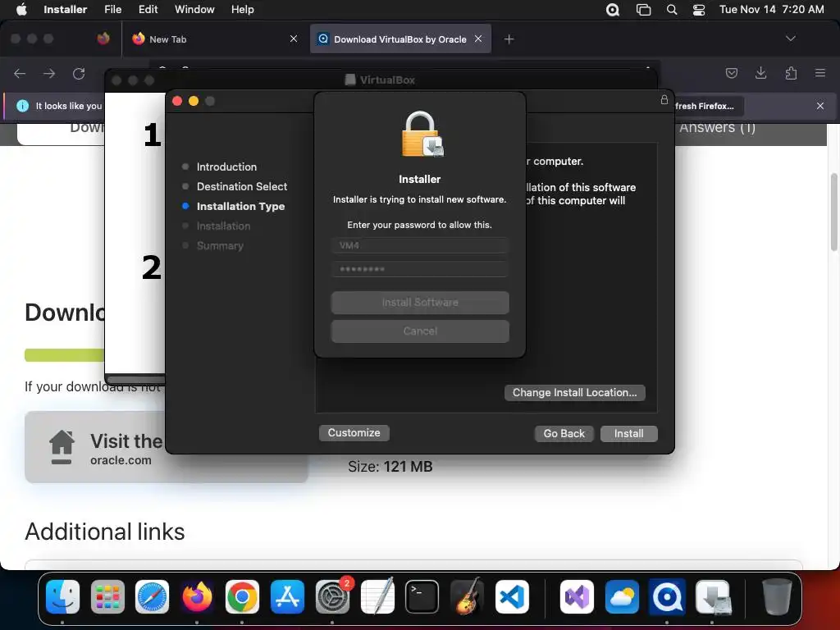Reload the page in Firefox

pos(79,73)
